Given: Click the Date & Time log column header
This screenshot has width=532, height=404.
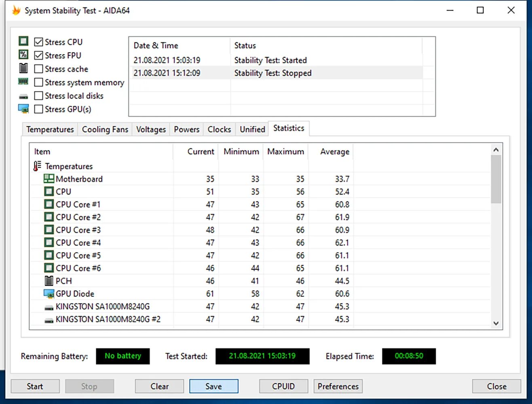Looking at the screenshot, I should 180,45.
